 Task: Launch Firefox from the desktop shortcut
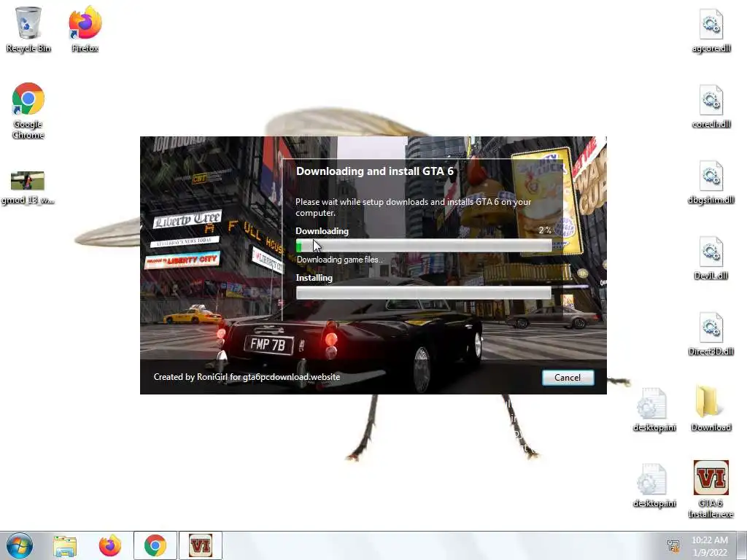(x=85, y=29)
